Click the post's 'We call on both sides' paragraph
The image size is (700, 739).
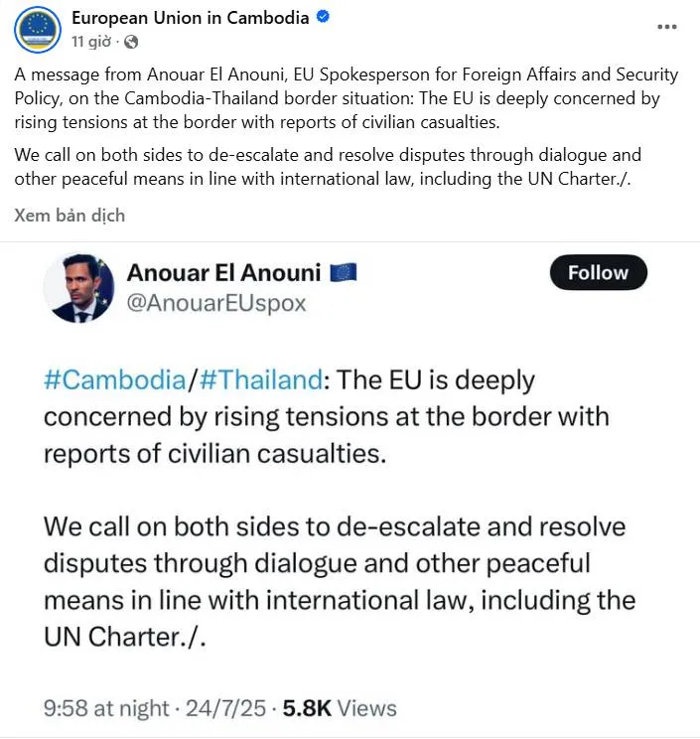(x=328, y=167)
